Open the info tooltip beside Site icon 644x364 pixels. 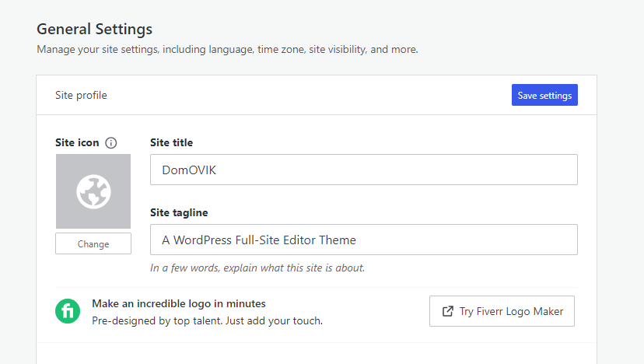point(111,143)
